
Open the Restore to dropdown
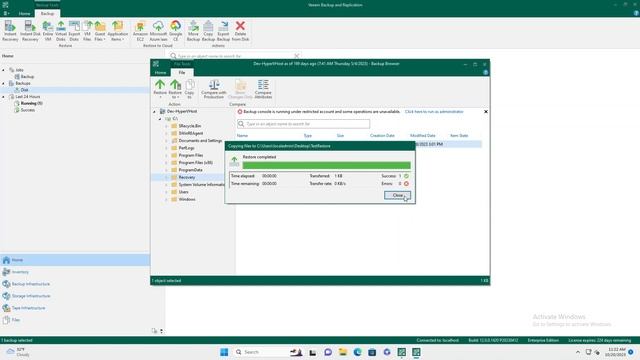pos(175,89)
